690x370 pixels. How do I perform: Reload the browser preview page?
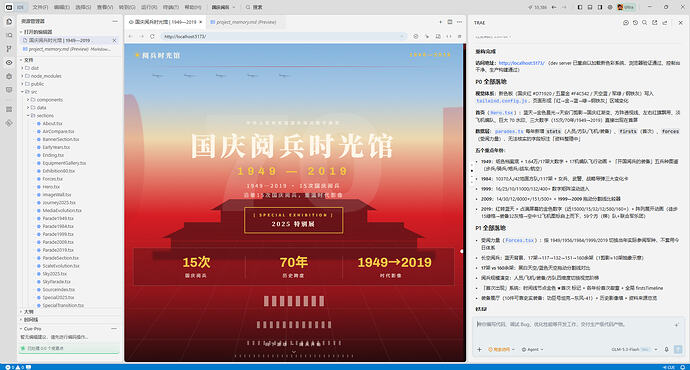pyautogui.click(x=152, y=37)
